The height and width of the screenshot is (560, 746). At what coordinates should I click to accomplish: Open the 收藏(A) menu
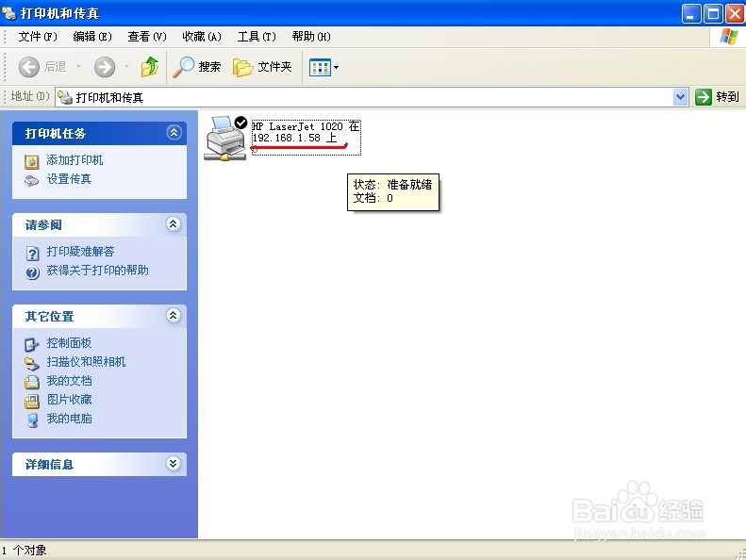(x=202, y=37)
